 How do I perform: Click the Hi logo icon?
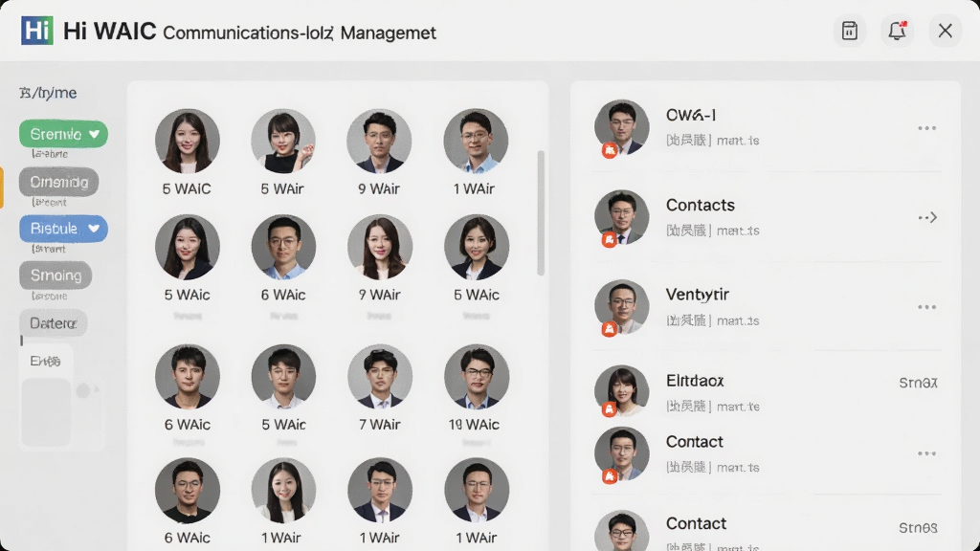(37, 31)
